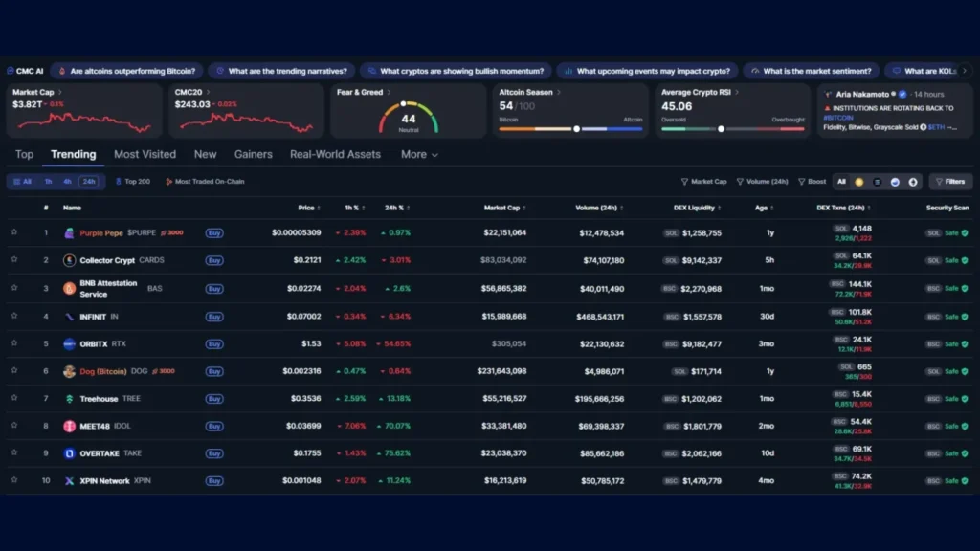This screenshot has width=980, height=551.
Task: Star Purple Pepe as favorite
Action: point(13,231)
